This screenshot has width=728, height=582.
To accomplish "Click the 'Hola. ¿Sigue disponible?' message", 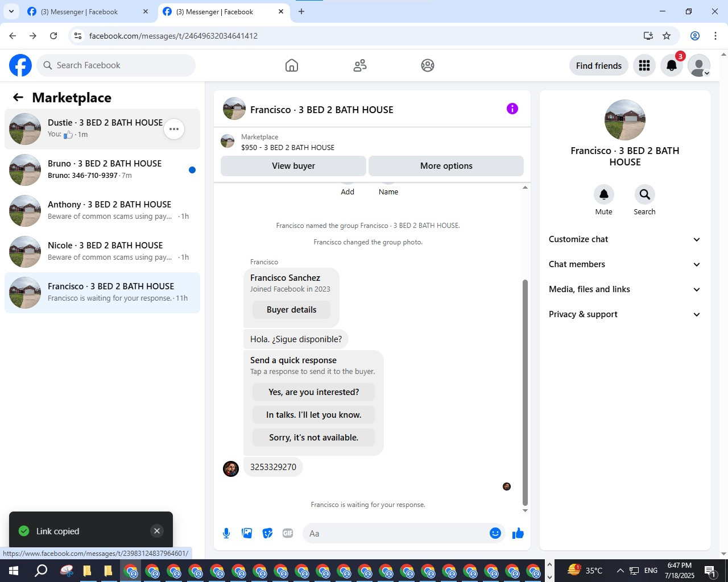I will (x=296, y=339).
